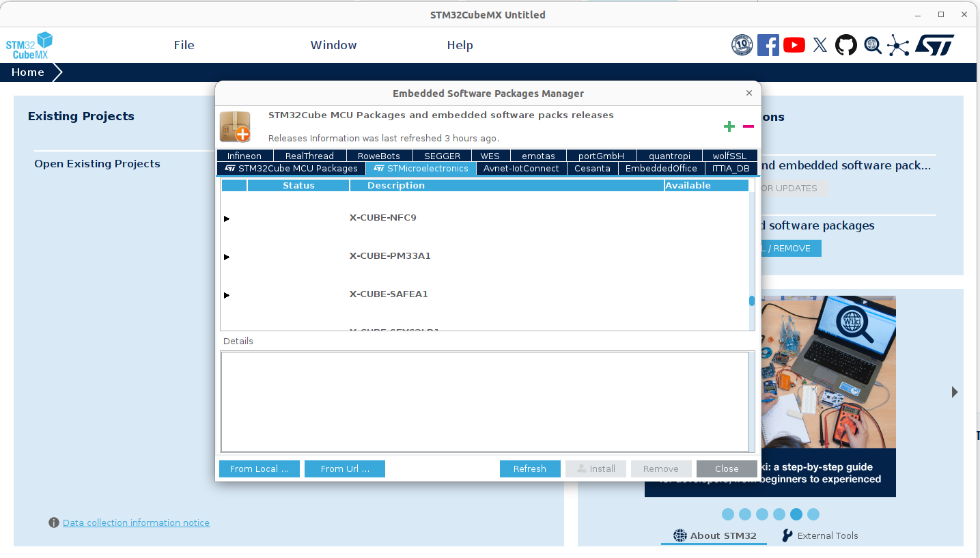Open the STM32 Facebook page icon
The width and height of the screenshot is (980, 558).
[768, 44]
